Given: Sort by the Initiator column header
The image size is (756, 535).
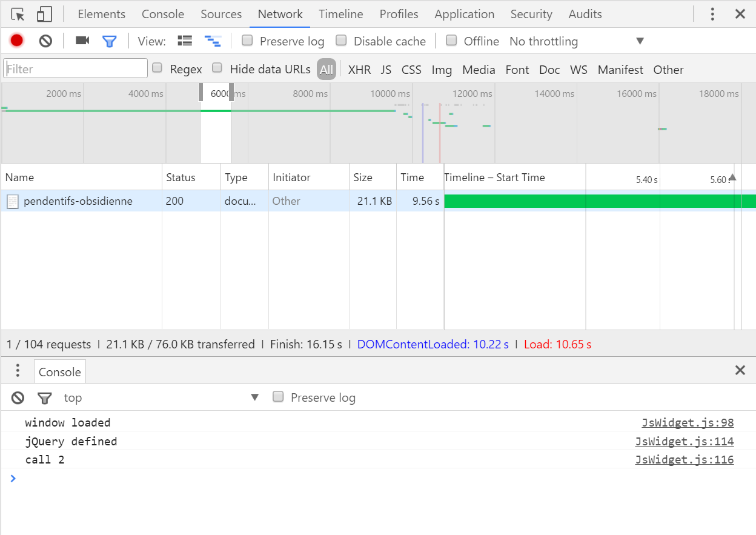Looking at the screenshot, I should coord(309,178).
